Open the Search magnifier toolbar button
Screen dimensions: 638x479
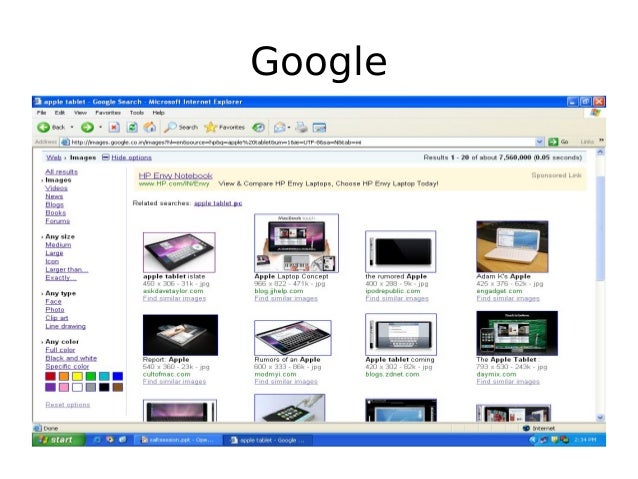pos(181,127)
